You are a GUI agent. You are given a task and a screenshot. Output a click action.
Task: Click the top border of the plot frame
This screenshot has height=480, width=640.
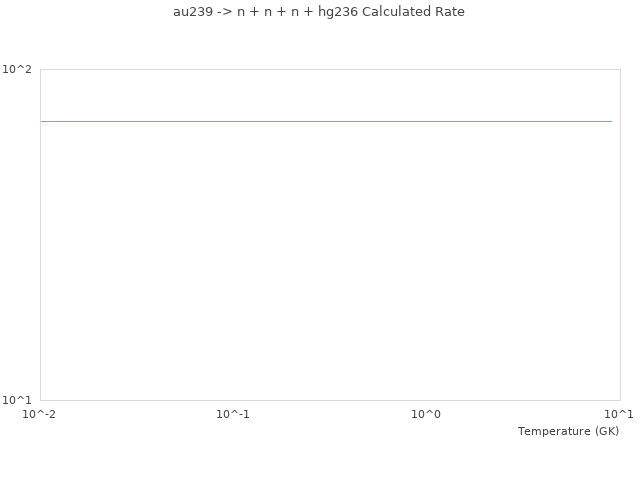326,69
